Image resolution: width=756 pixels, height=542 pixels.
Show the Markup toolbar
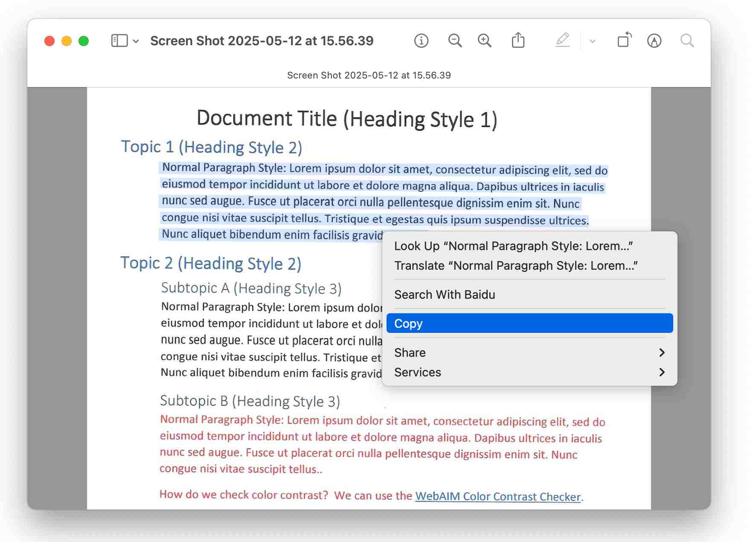655,41
